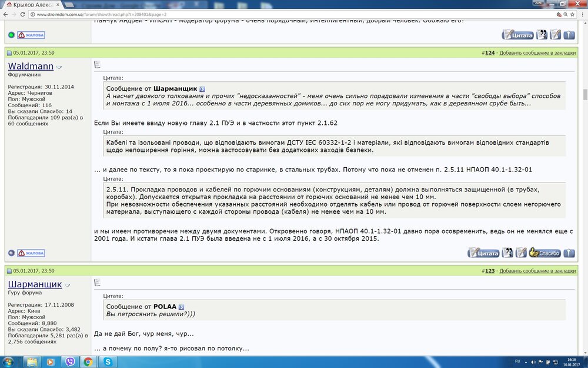Click browser Back arrow
This screenshot has width=588, height=368.
click(x=5, y=14)
